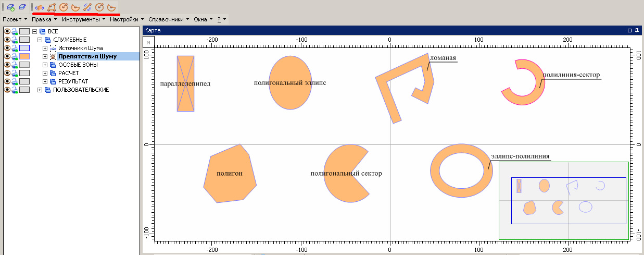Expand the РЕЗУЛЬТАТ tree node
This screenshot has width=644, height=255.
click(45, 81)
